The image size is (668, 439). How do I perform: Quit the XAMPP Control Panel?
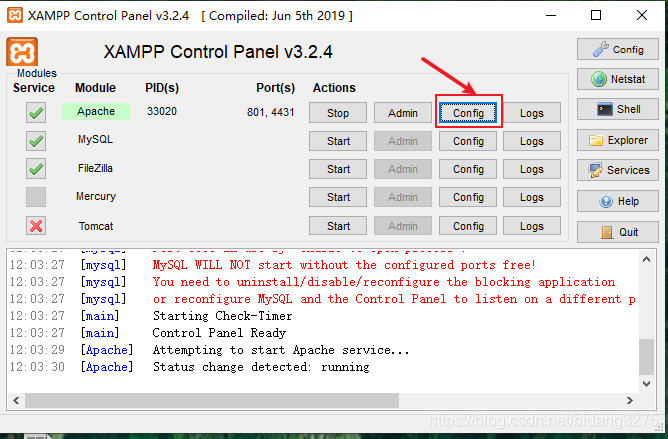[x=618, y=232]
